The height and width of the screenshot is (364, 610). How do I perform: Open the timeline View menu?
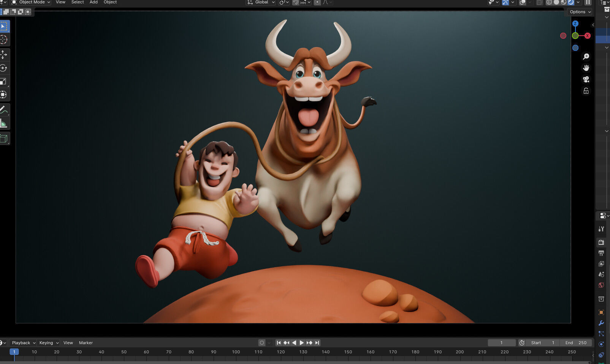[68, 343]
